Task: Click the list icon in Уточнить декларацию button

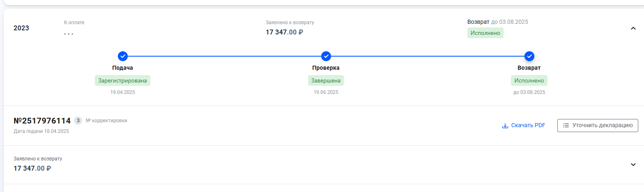Action: [566, 126]
